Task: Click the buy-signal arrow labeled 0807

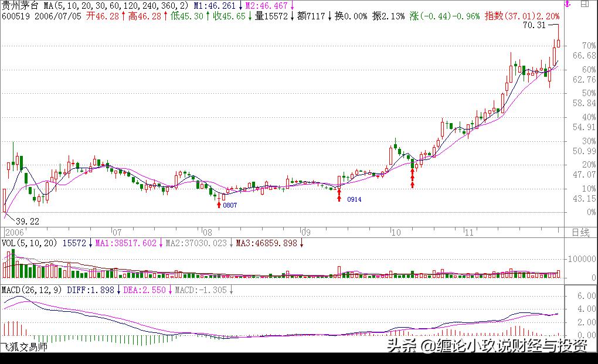Action: coord(219,206)
